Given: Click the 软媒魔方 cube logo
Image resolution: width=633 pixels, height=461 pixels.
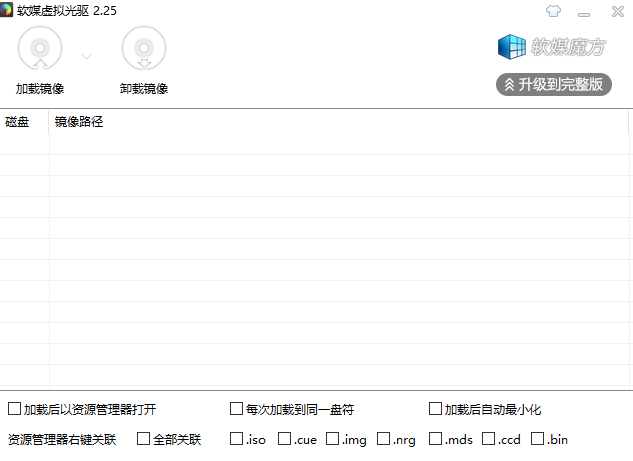Looking at the screenshot, I should click(512, 47).
